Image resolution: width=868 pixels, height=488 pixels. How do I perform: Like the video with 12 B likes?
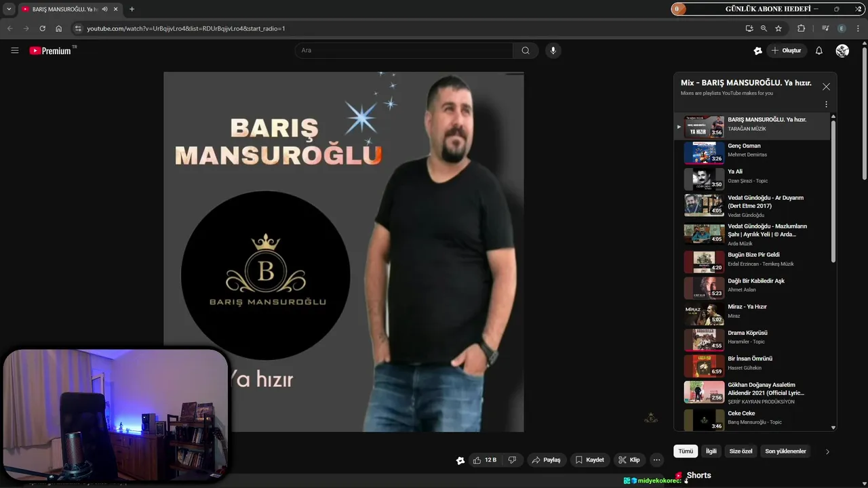point(485,460)
